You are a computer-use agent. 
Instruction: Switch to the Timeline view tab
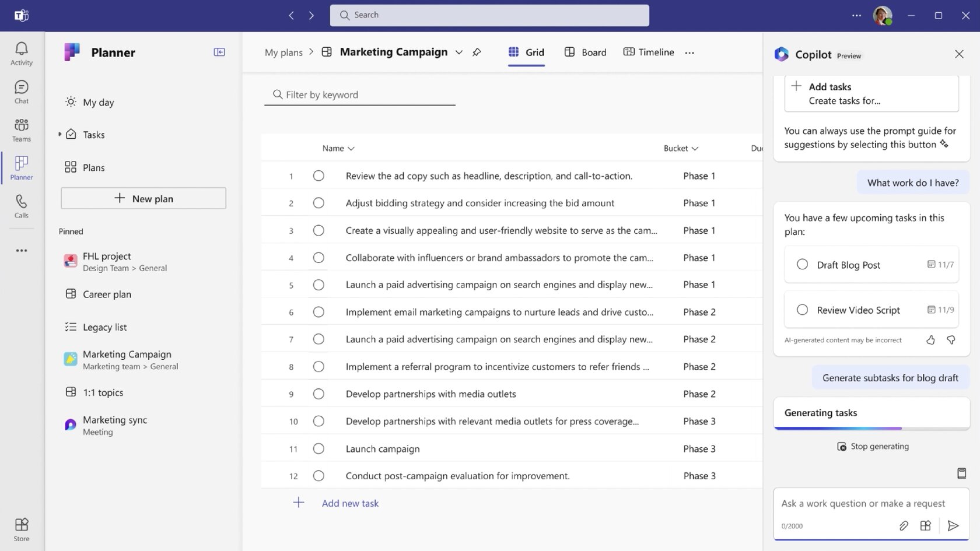[649, 52]
